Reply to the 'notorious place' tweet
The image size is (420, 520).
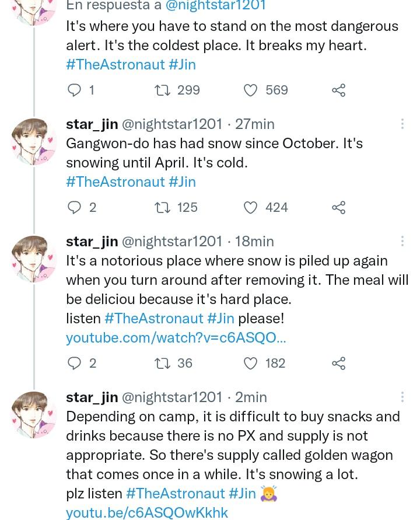point(75,363)
